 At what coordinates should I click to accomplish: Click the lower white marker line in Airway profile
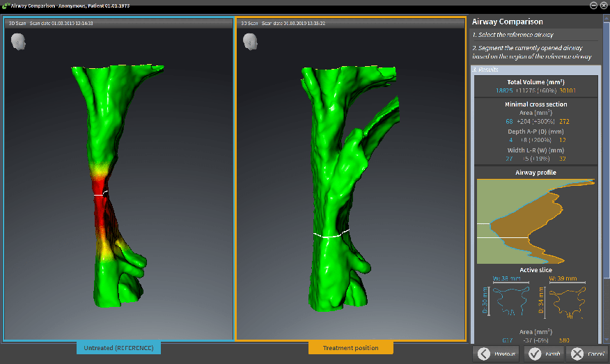[501, 238]
